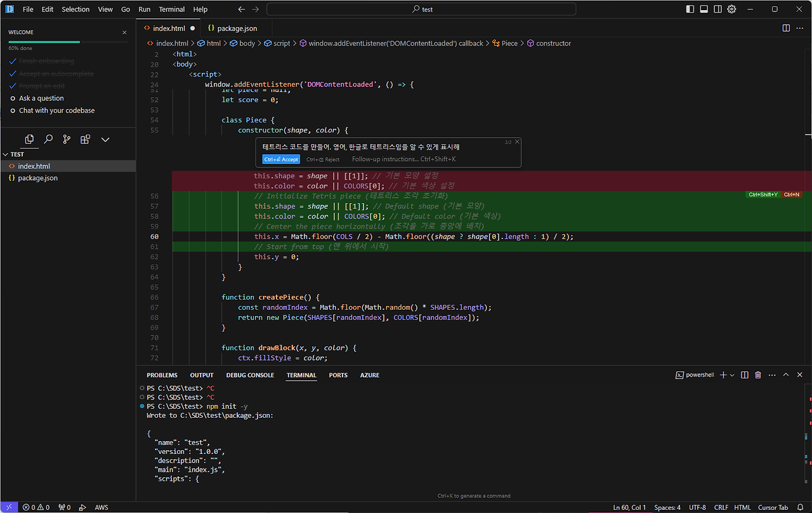Image resolution: width=812 pixels, height=513 pixels.
Task: Reject the AI suggested edit
Action: coord(323,159)
